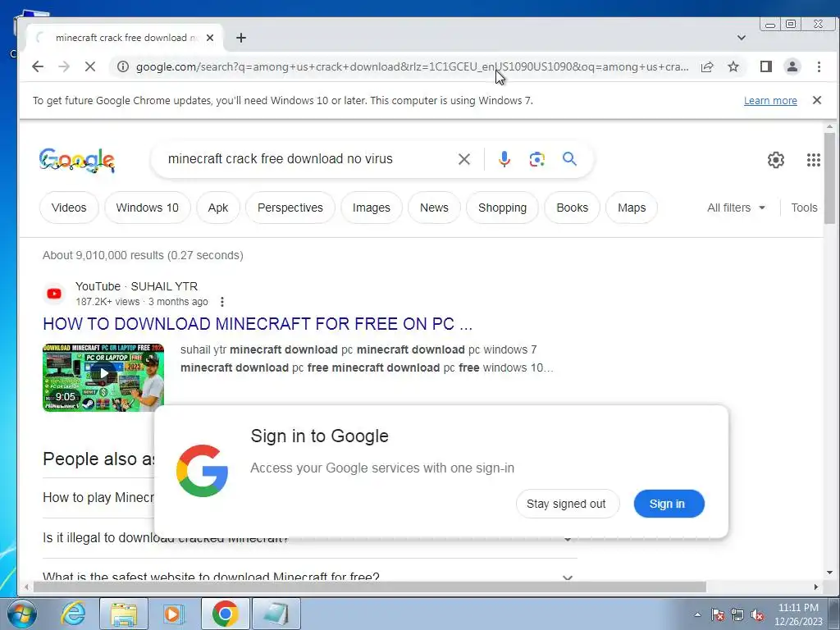Open HOW TO DOWNLOAD MINECRAFT FOR FREE link
The height and width of the screenshot is (630, 840).
[258, 324]
